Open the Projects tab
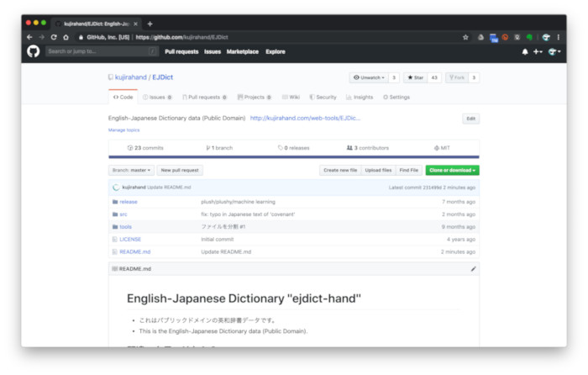 click(x=255, y=97)
